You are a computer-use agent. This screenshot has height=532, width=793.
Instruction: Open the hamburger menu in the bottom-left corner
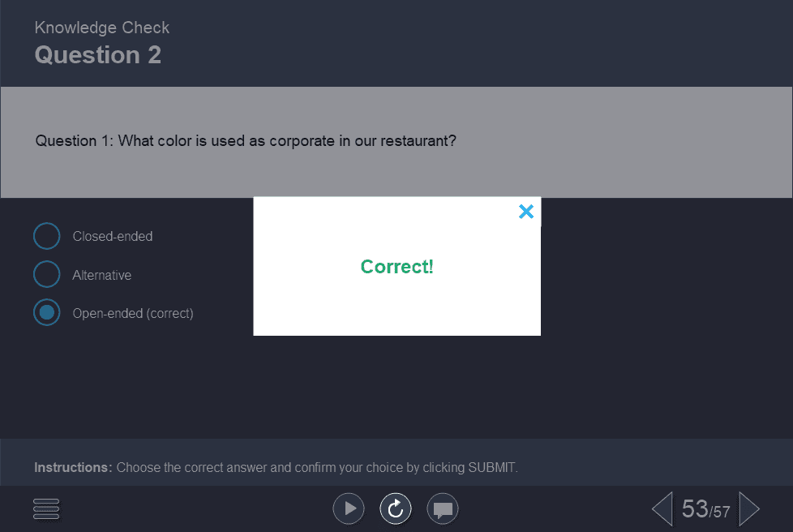click(46, 508)
